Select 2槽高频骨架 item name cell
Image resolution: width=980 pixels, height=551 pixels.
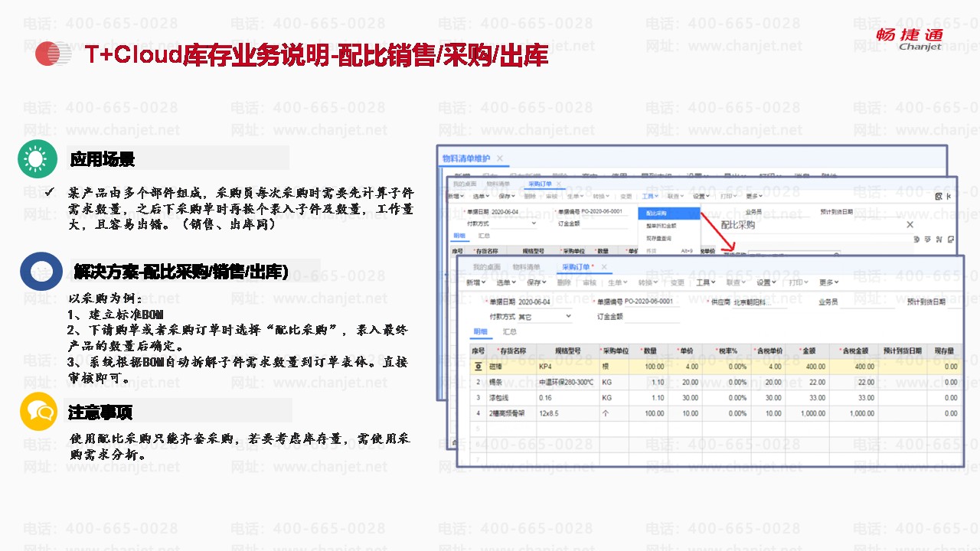(x=512, y=413)
